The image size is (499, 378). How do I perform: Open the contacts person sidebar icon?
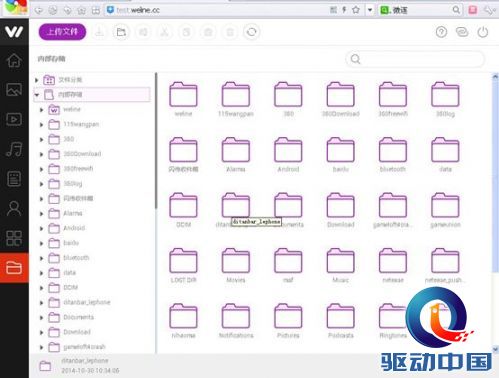[14, 208]
